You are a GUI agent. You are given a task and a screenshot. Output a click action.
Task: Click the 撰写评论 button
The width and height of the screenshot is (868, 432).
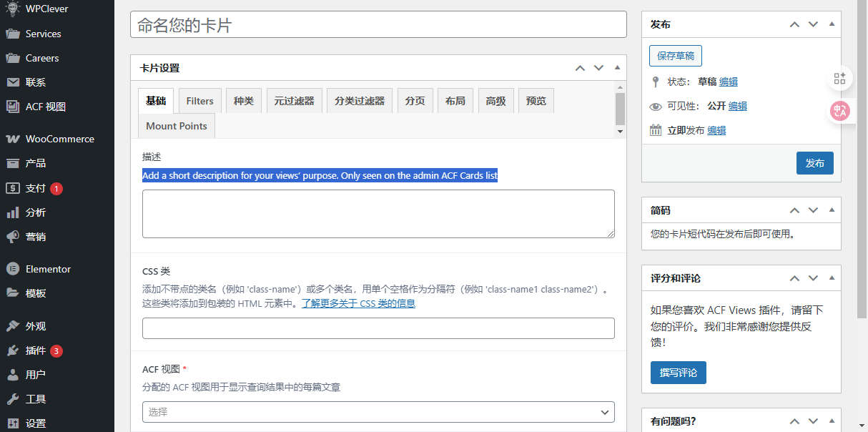pos(679,373)
